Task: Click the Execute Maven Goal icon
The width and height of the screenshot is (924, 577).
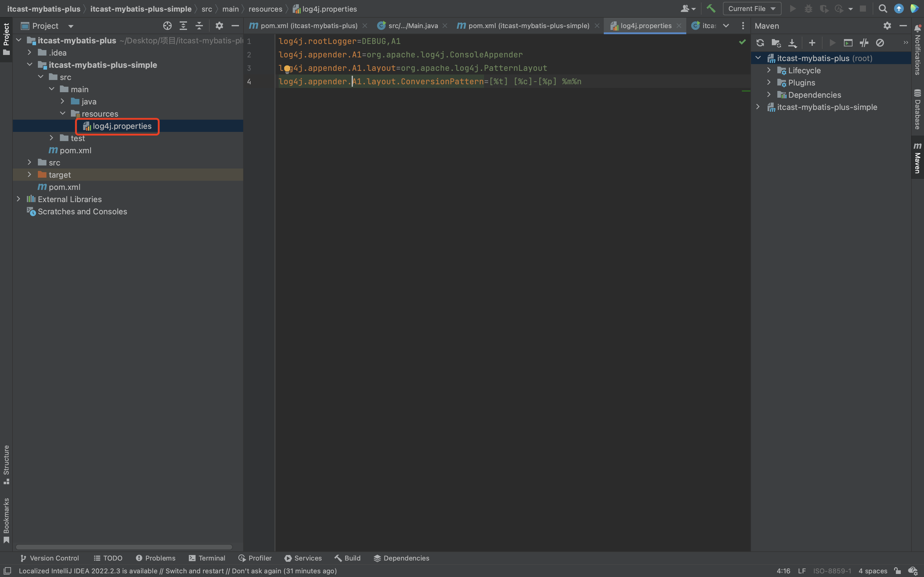Action: point(848,43)
